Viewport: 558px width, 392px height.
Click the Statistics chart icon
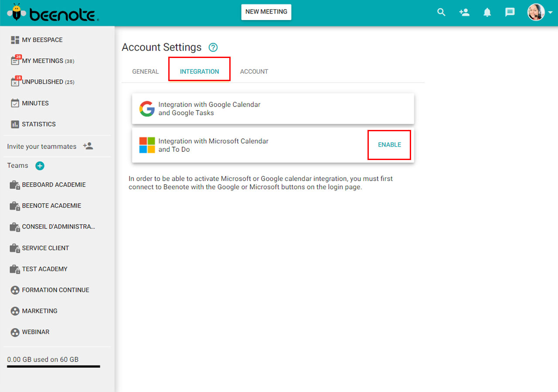coord(15,124)
